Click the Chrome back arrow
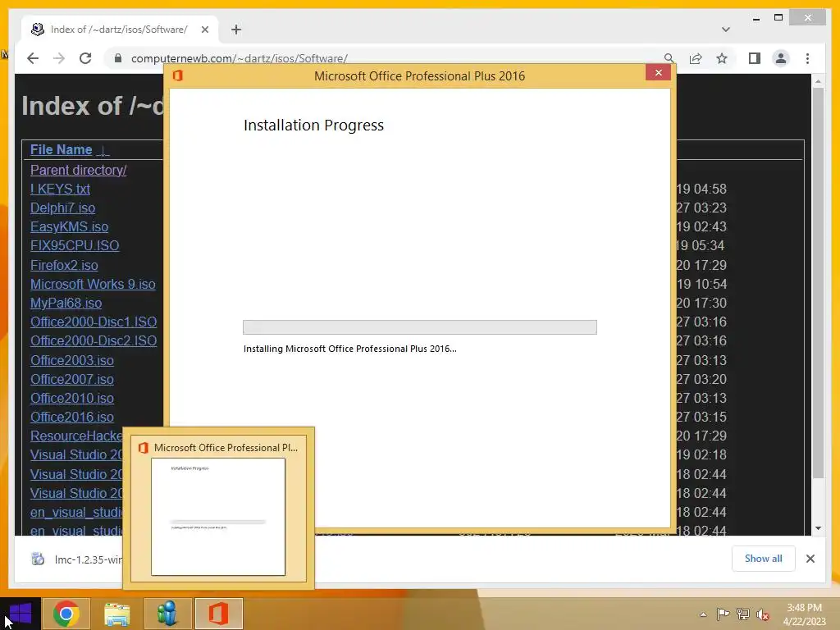Viewport: 840px width, 630px height. 33,58
